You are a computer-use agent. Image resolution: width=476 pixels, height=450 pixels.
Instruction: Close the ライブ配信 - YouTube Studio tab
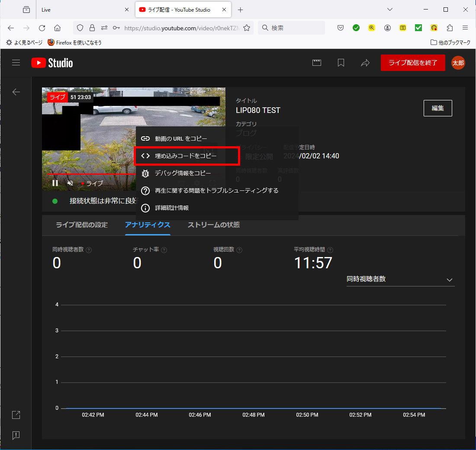click(224, 10)
